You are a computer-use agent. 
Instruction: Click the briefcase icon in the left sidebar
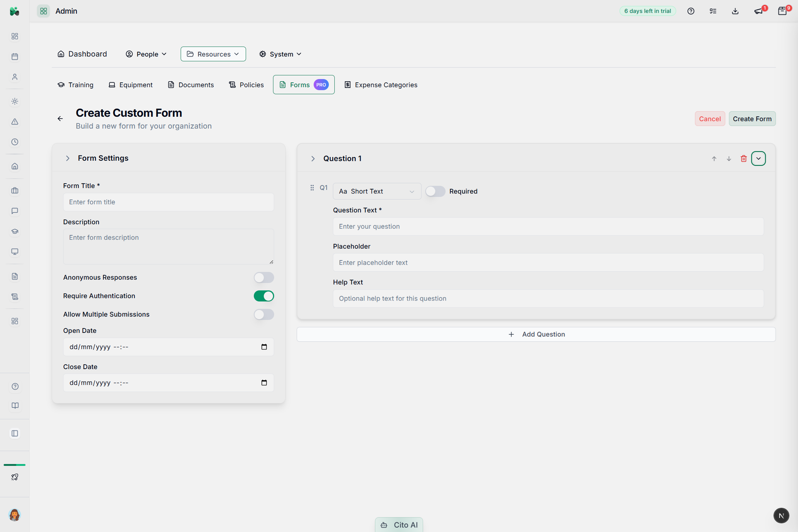click(x=15, y=191)
